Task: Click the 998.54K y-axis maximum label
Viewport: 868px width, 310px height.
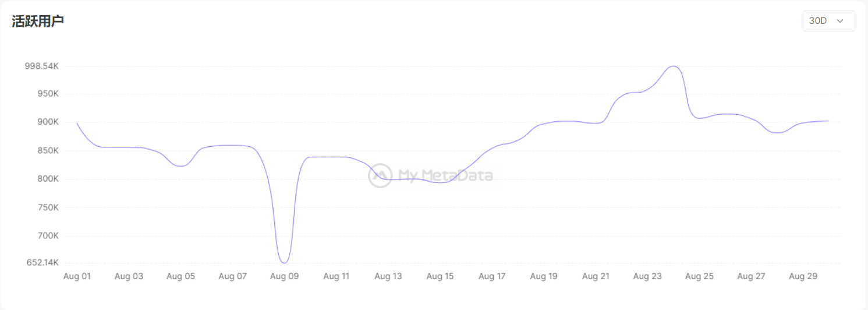Action: [42, 66]
